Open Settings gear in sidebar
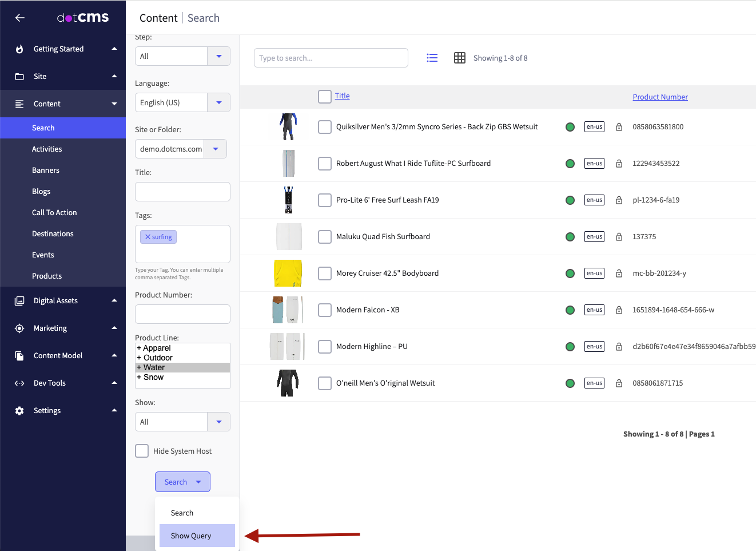The width and height of the screenshot is (756, 551). [x=19, y=411]
